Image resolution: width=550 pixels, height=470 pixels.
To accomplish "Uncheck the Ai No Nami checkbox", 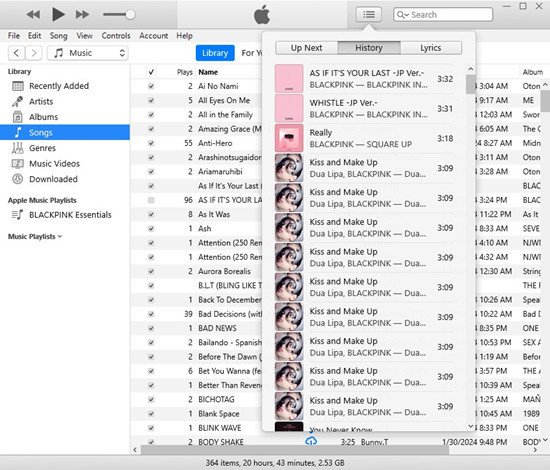I will tap(151, 86).
